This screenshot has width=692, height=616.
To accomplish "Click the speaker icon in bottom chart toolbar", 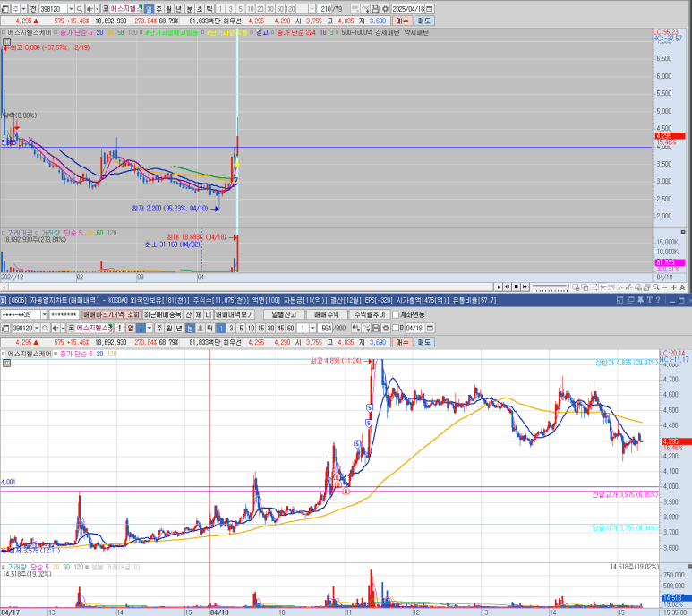I will [56, 329].
